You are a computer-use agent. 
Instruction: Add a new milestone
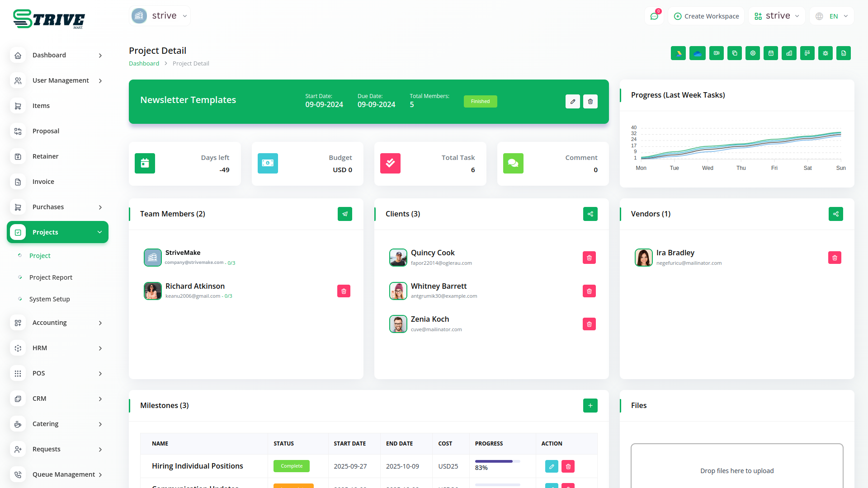tap(590, 406)
